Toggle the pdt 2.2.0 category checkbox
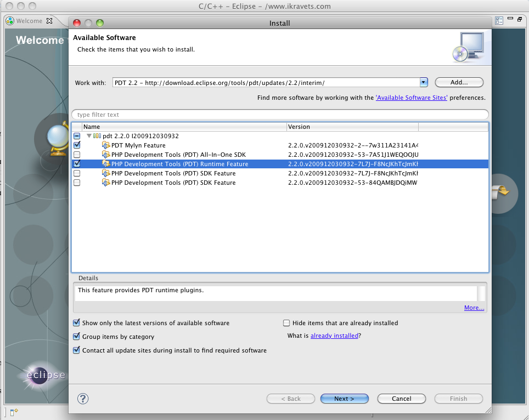The width and height of the screenshot is (529, 420). coord(77,136)
